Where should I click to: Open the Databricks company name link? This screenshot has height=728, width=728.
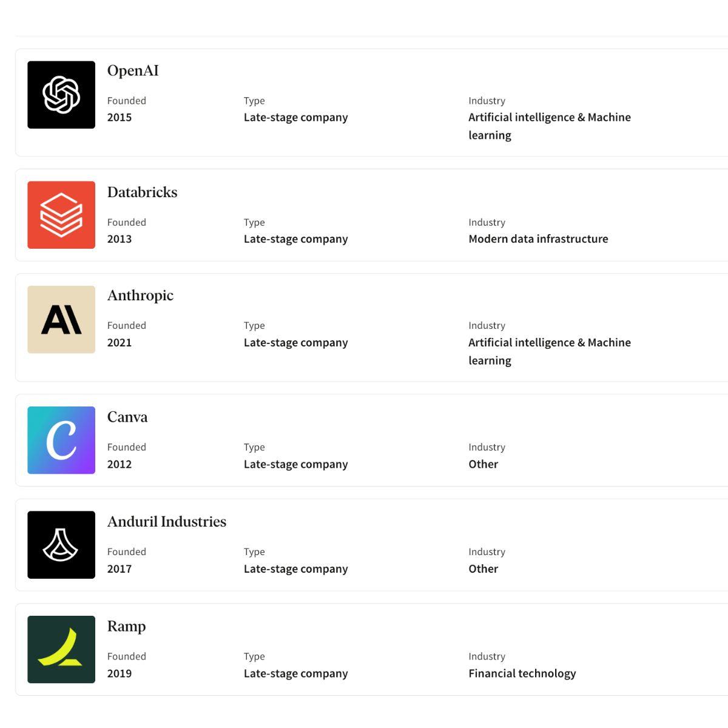(143, 192)
